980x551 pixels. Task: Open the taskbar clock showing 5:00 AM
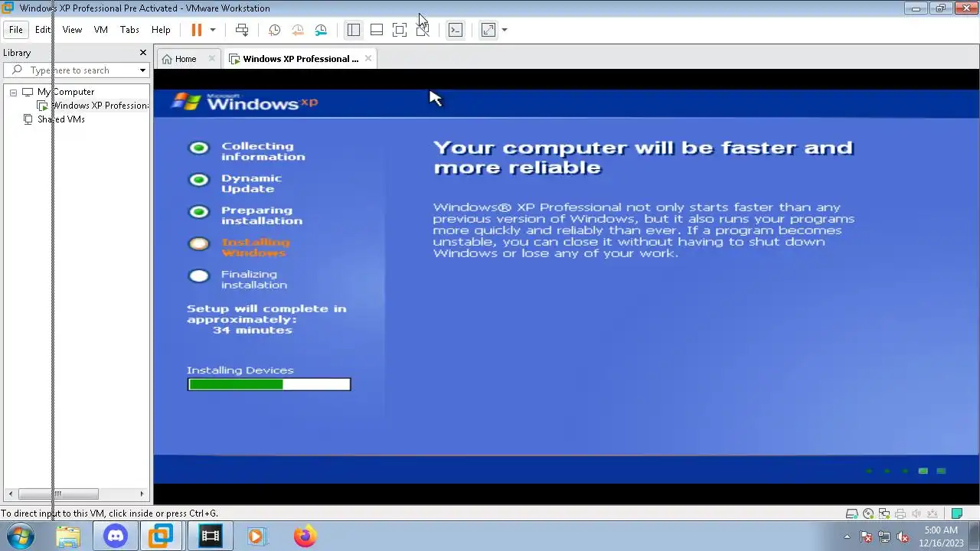coord(942,536)
